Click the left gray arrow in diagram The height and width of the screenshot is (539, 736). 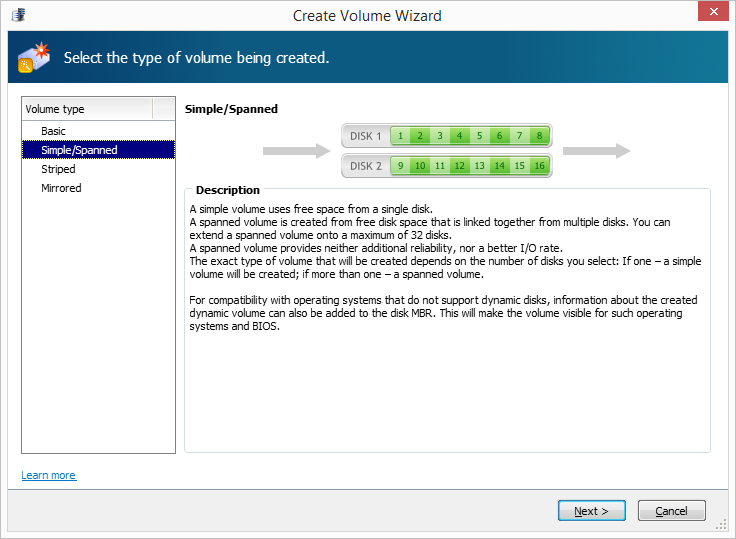pos(296,151)
